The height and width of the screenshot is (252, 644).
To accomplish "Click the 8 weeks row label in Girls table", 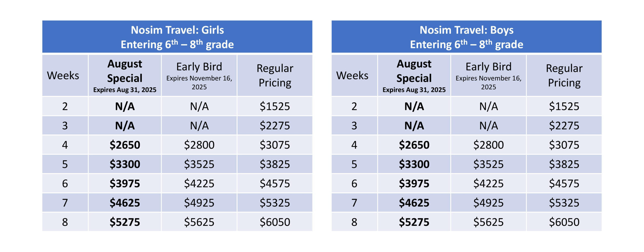I will (x=65, y=222).
